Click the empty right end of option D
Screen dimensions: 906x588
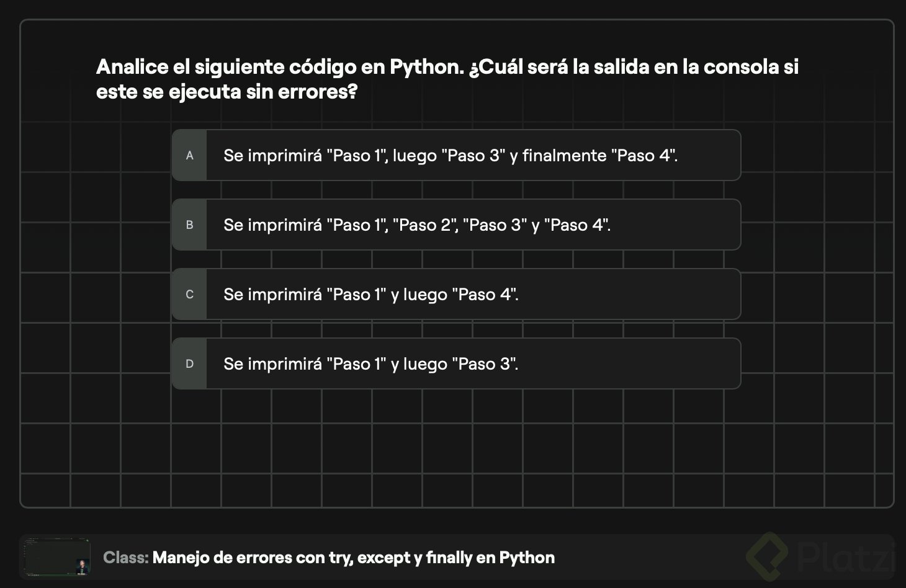coord(652,364)
